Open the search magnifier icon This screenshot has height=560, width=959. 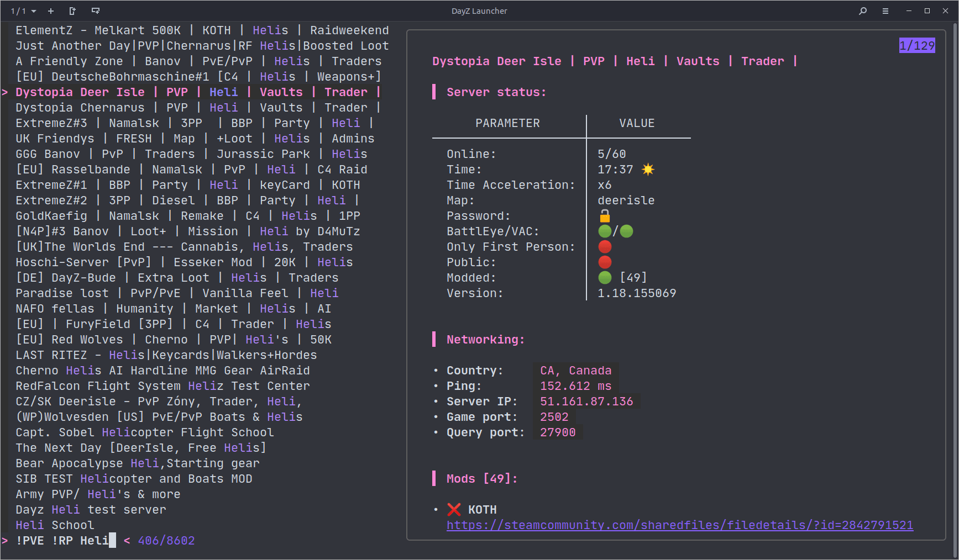tap(863, 11)
